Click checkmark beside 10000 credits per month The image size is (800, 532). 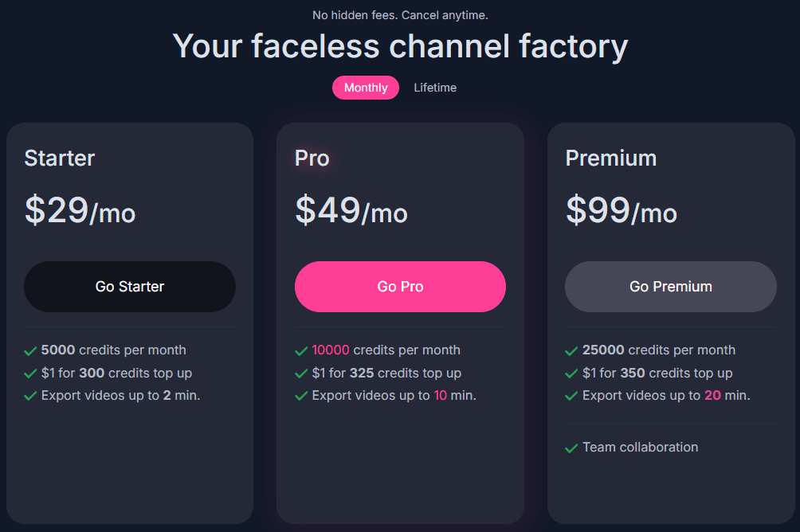(x=301, y=350)
